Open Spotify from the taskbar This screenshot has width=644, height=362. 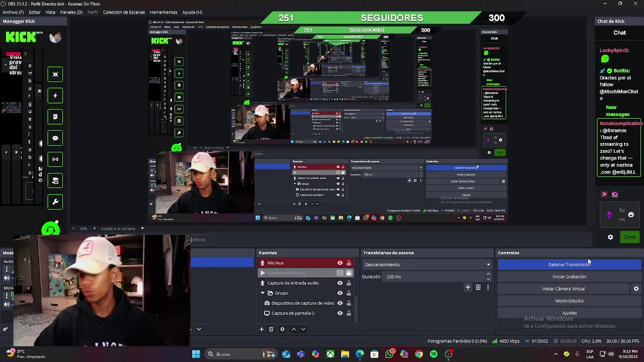434,354
